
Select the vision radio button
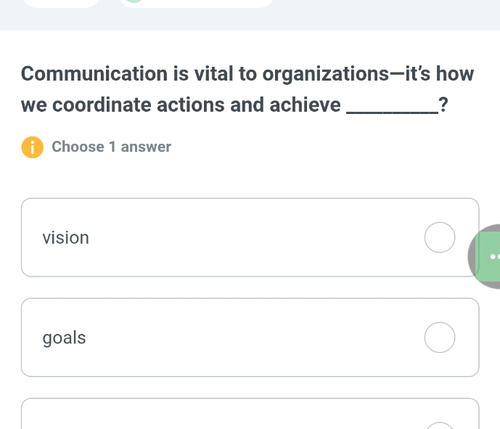(440, 237)
